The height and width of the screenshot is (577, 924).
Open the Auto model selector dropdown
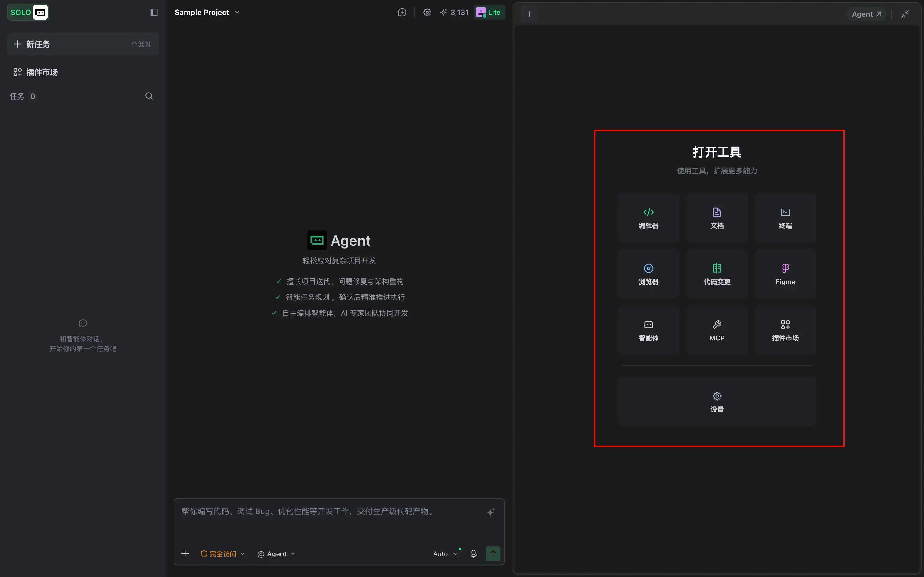pos(445,554)
